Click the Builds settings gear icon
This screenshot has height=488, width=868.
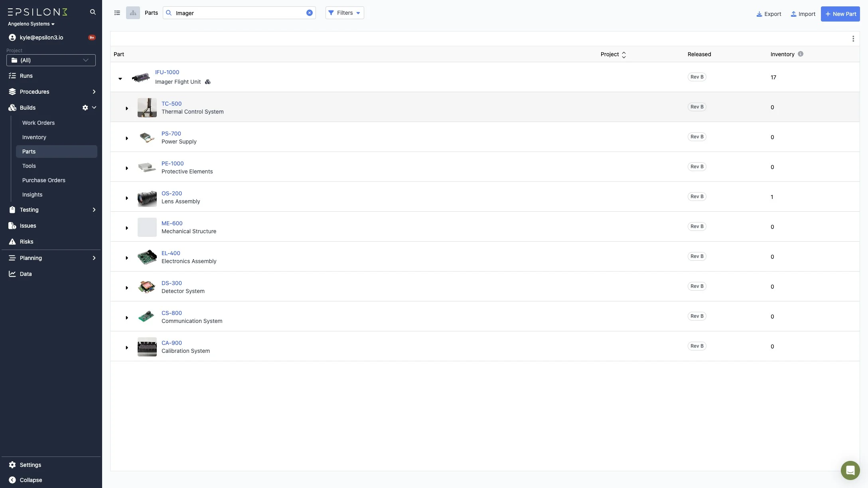(x=85, y=108)
